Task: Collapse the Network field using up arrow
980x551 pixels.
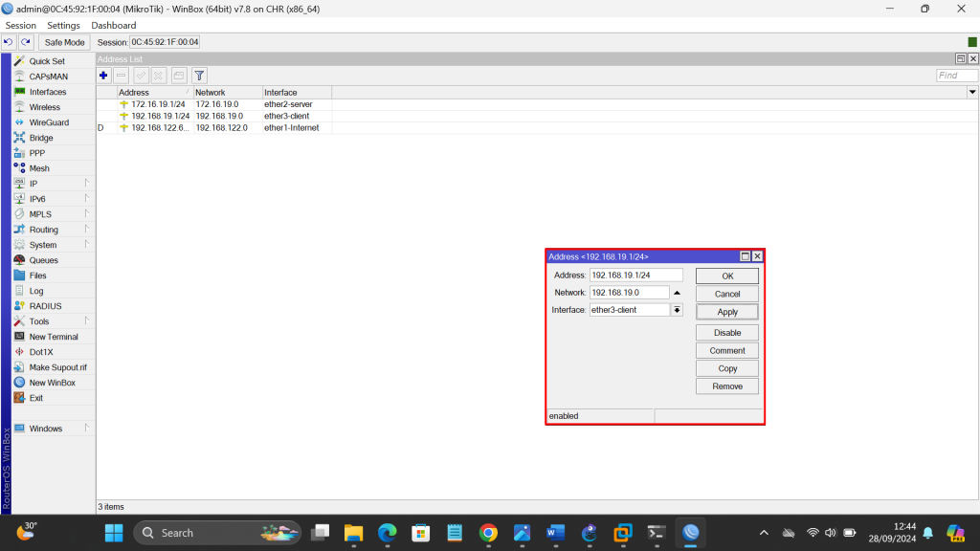Action: (677, 293)
